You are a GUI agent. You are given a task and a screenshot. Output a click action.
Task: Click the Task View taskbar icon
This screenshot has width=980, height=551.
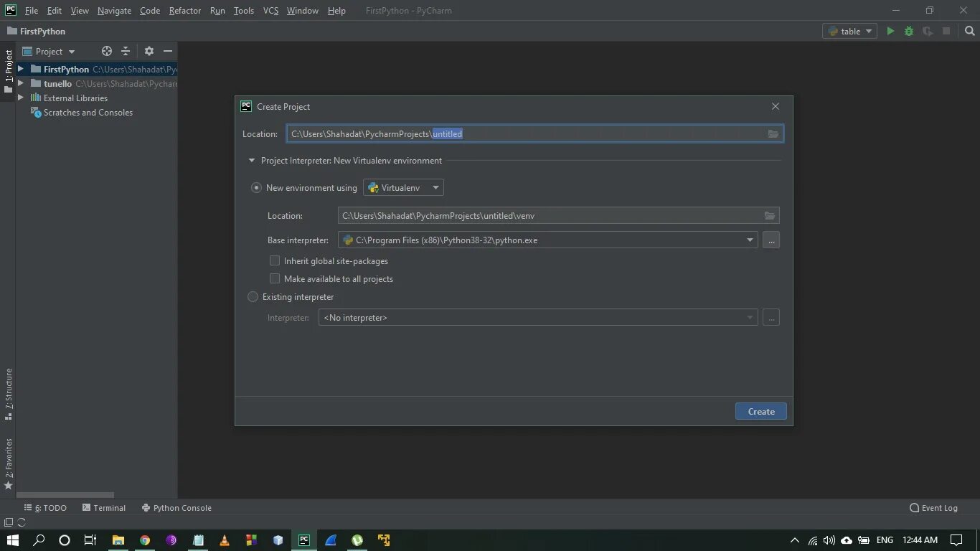(x=90, y=540)
